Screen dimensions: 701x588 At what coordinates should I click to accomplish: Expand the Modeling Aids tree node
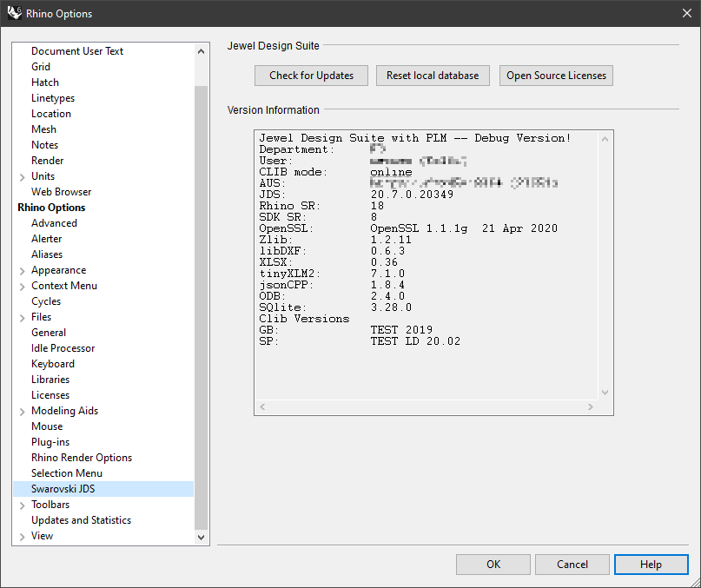[x=22, y=412]
